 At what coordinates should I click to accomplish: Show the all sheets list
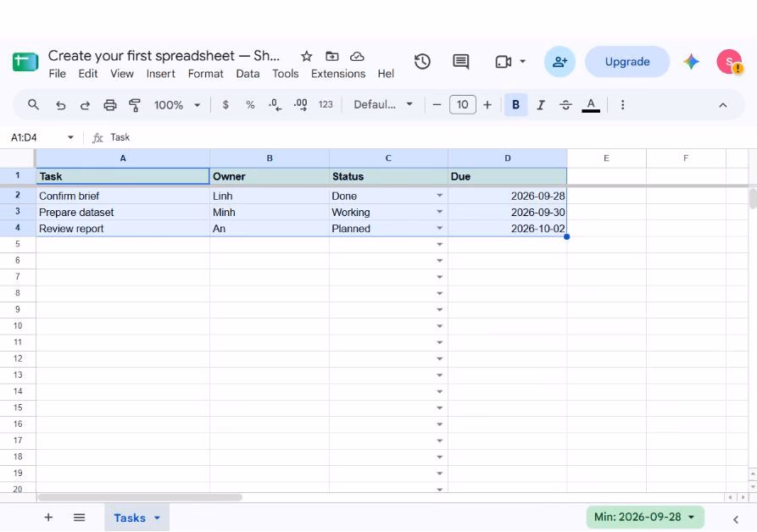tap(79, 518)
